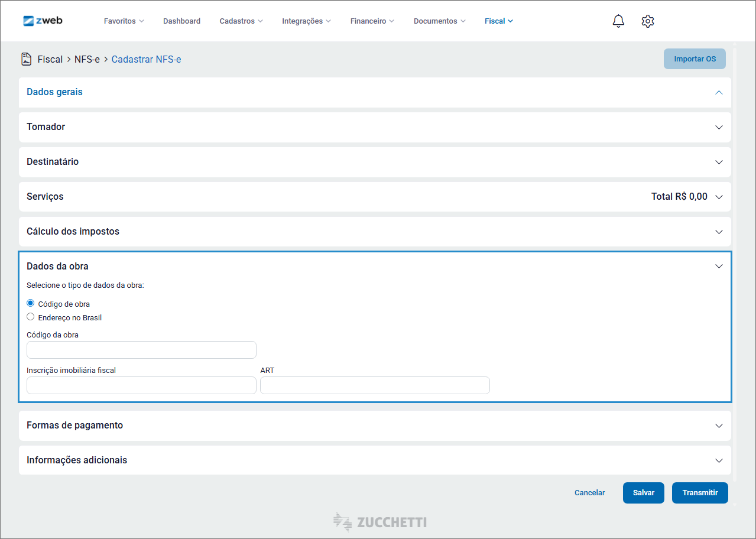Collapse the Dados gerais section
Image resolution: width=756 pixels, height=539 pixels.
[719, 92]
